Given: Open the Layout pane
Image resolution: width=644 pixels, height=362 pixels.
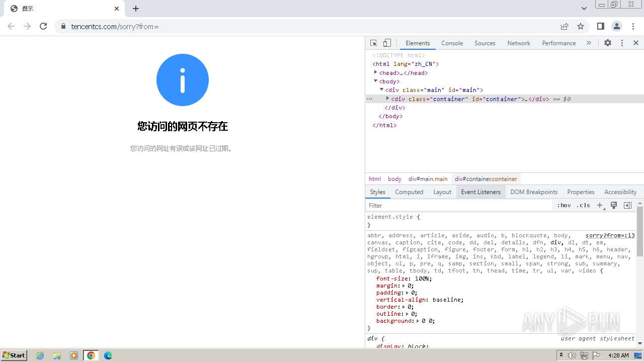Looking at the screenshot, I should coord(442,192).
